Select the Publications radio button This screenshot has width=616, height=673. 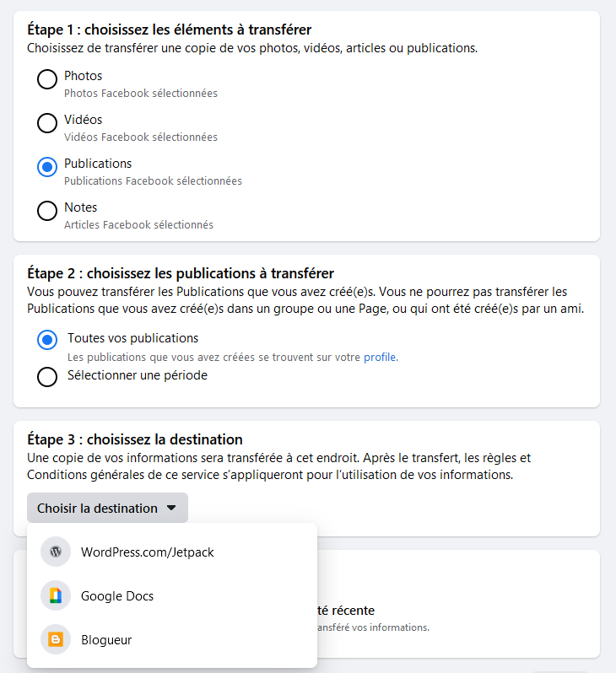47,167
